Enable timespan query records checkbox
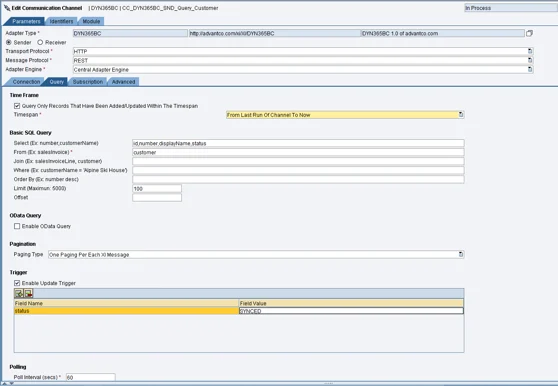 (x=17, y=106)
